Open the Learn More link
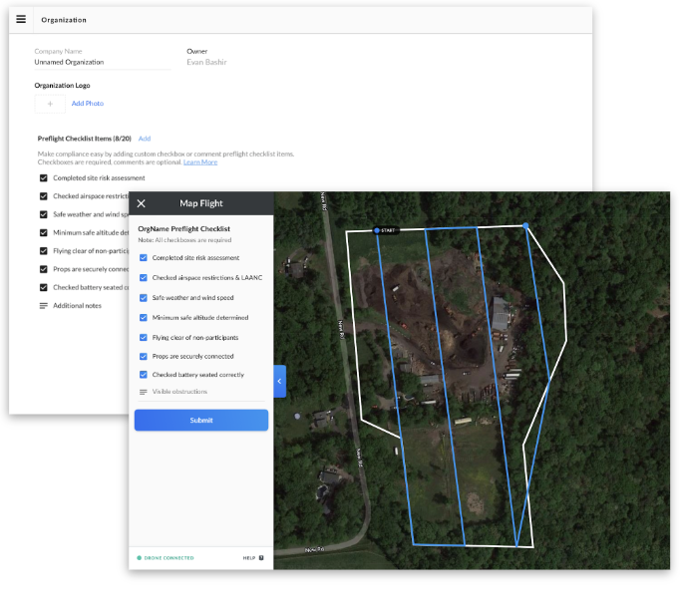The height and width of the screenshot is (616, 680). [x=200, y=162]
